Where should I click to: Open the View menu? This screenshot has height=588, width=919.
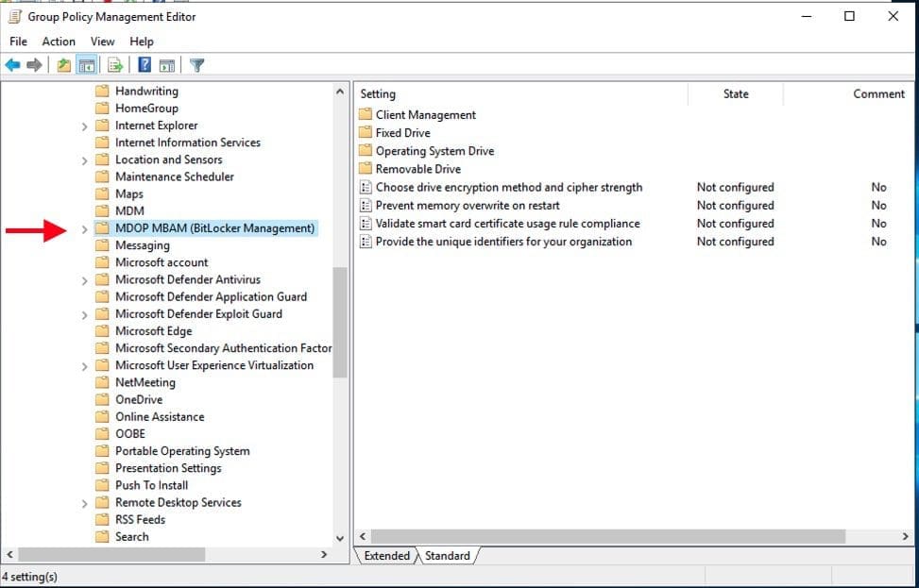point(102,42)
